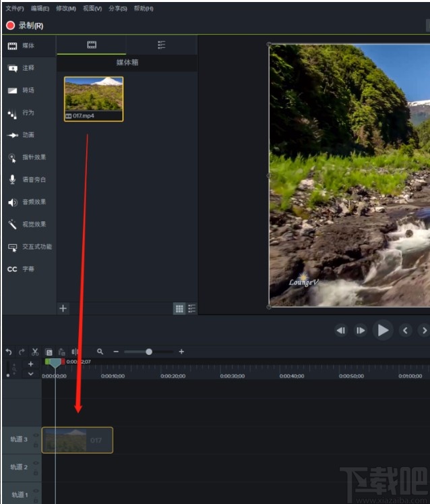Viewport: 430px width, 504px height.
Task: Toggle visibility eye of 轨道 1
Action: click(36, 491)
